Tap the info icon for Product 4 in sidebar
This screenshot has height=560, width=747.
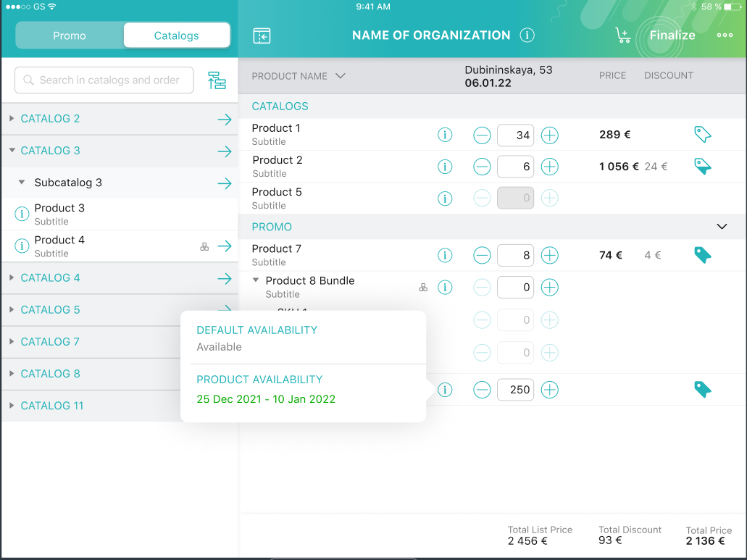[20, 246]
